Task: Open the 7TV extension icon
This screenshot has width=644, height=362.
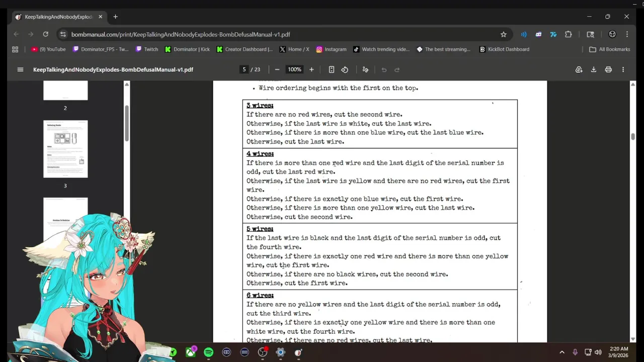Action: click(x=553, y=34)
